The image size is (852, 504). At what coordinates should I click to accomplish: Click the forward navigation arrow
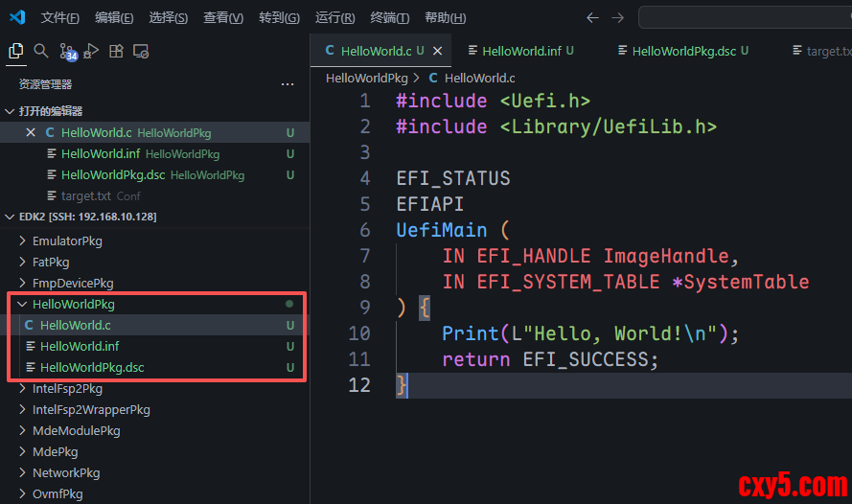617,18
